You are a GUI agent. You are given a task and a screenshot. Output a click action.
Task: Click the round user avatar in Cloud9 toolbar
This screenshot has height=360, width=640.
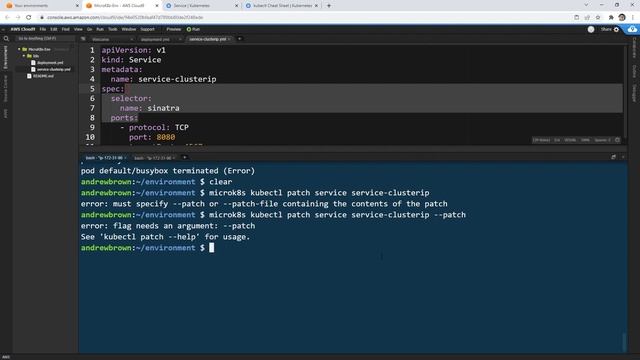(591, 29)
